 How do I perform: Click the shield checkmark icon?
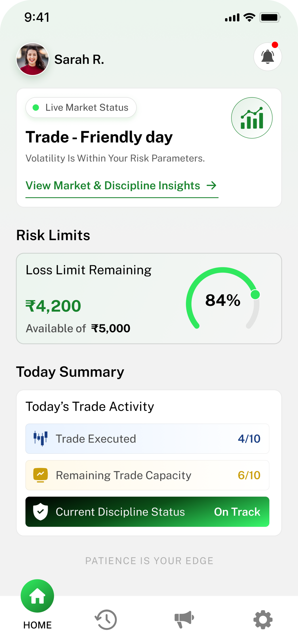pyautogui.click(x=40, y=511)
